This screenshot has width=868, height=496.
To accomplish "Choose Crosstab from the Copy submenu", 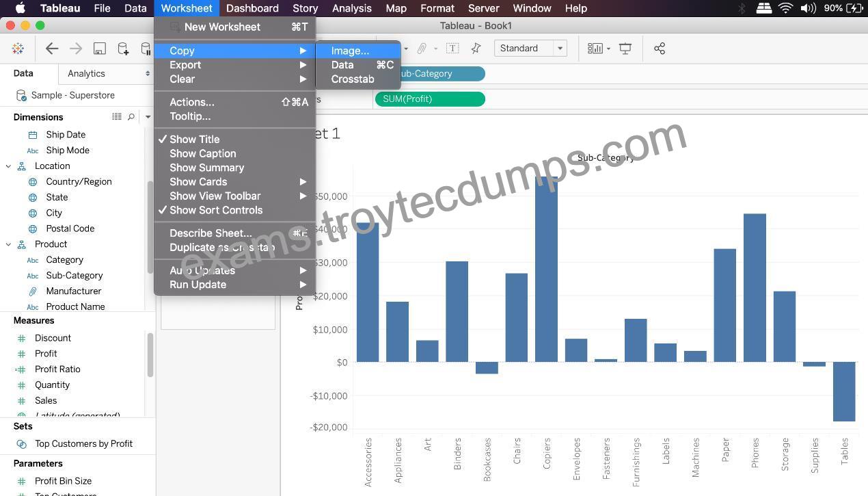I will pyautogui.click(x=358, y=79).
